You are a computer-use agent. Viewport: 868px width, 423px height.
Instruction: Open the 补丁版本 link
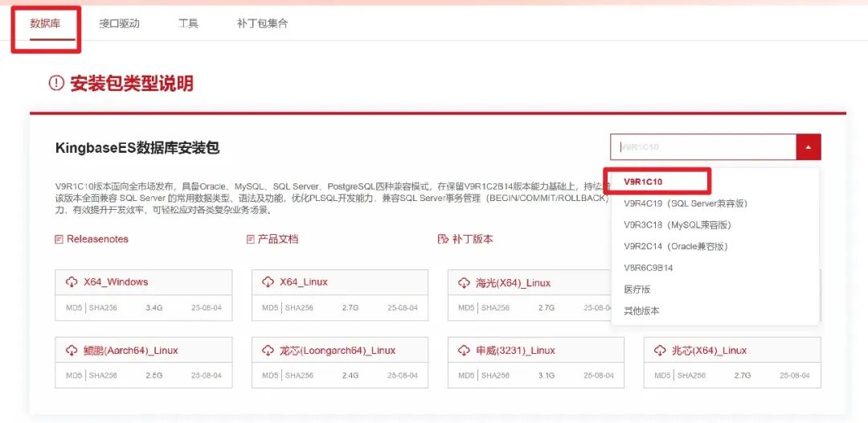tap(473, 239)
